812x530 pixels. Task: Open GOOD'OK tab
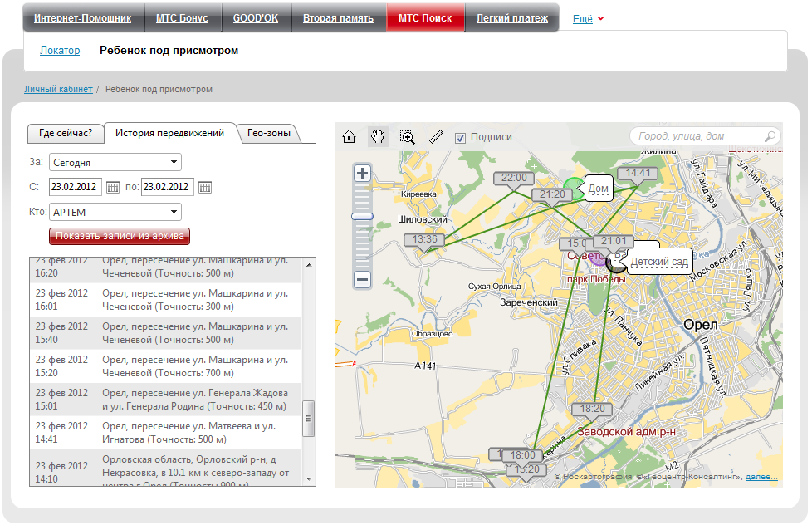pos(256,18)
